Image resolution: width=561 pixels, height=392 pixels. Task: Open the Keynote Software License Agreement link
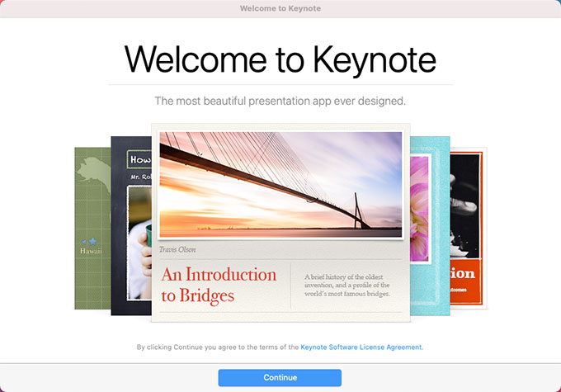[361, 347]
